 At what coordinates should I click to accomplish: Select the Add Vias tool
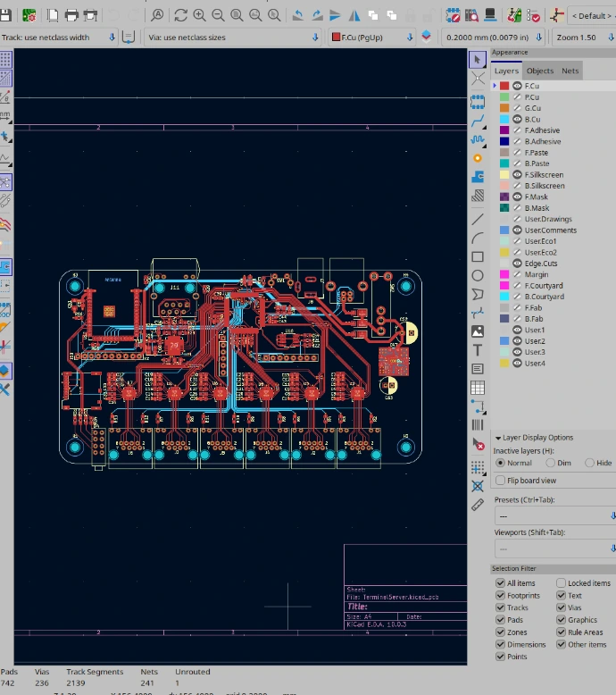point(478,158)
